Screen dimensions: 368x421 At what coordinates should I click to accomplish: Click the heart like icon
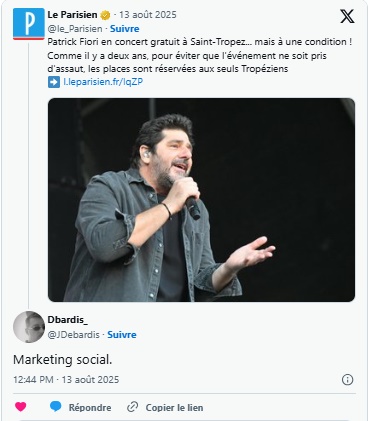coord(21,407)
